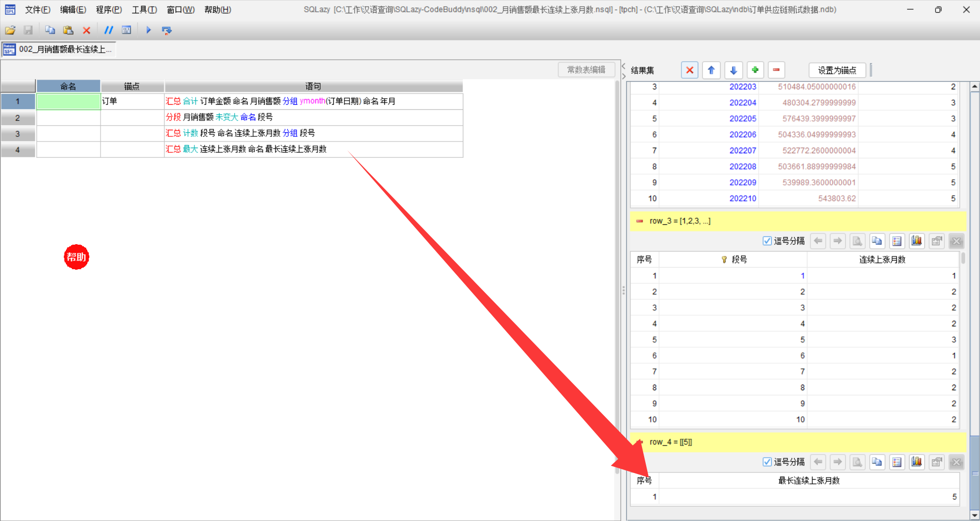Click the copy icon in row_4 result toolbar
Image resolution: width=980 pixels, height=521 pixels.
877,462
